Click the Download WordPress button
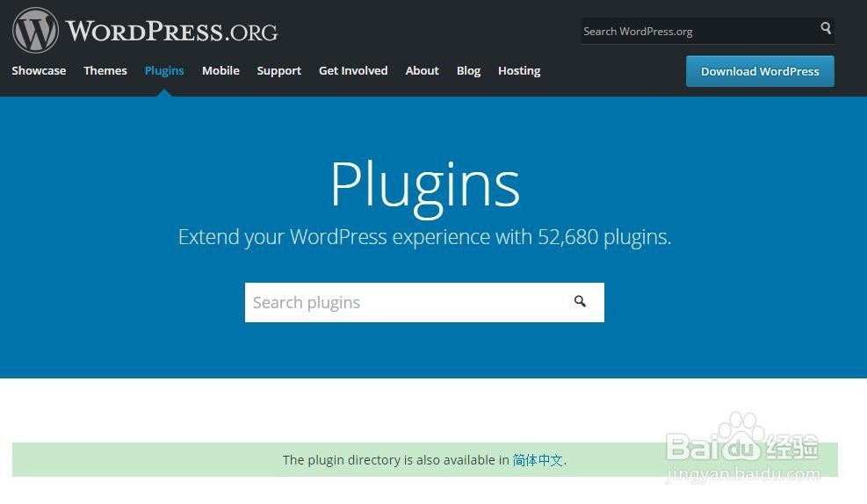This screenshot has height=504, width=867. (x=760, y=71)
